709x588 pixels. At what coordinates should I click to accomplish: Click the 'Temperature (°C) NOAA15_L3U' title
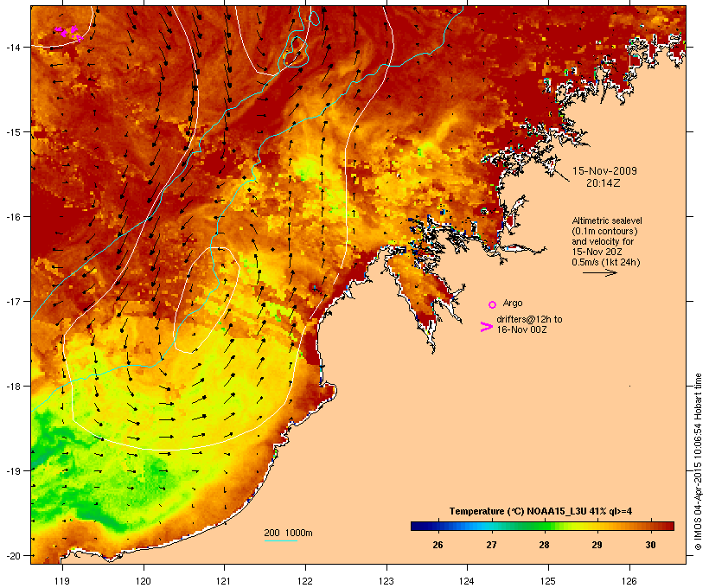(x=518, y=511)
